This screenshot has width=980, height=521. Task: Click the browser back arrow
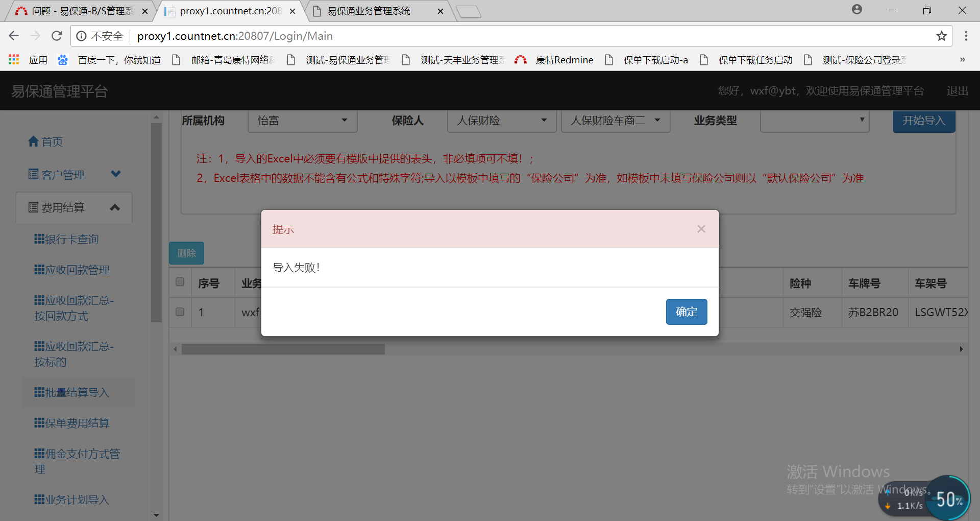(14, 36)
